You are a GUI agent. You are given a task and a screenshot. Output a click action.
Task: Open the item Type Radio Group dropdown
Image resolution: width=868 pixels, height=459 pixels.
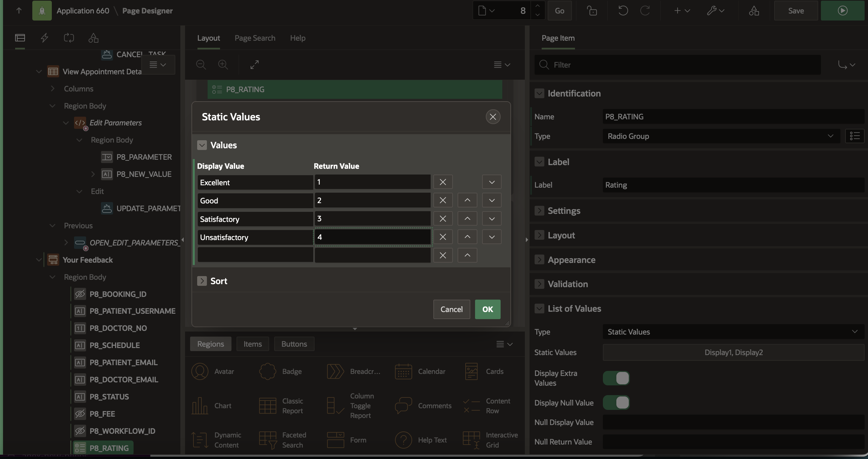click(720, 136)
